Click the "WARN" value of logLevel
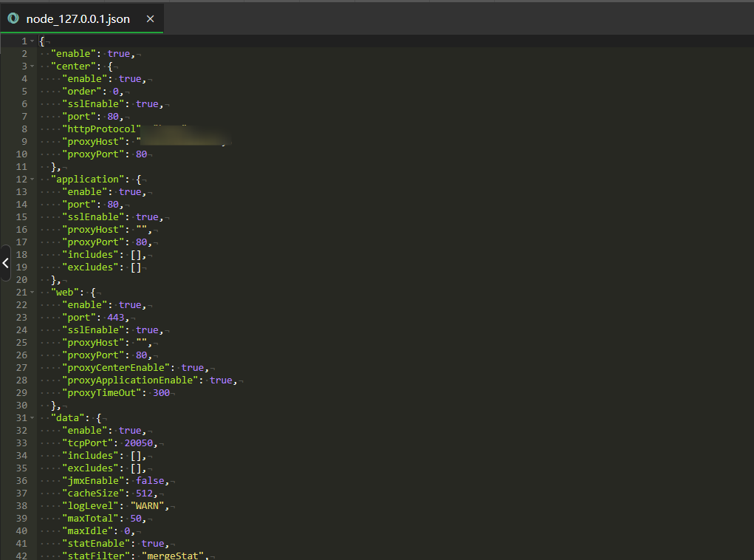 click(x=149, y=506)
